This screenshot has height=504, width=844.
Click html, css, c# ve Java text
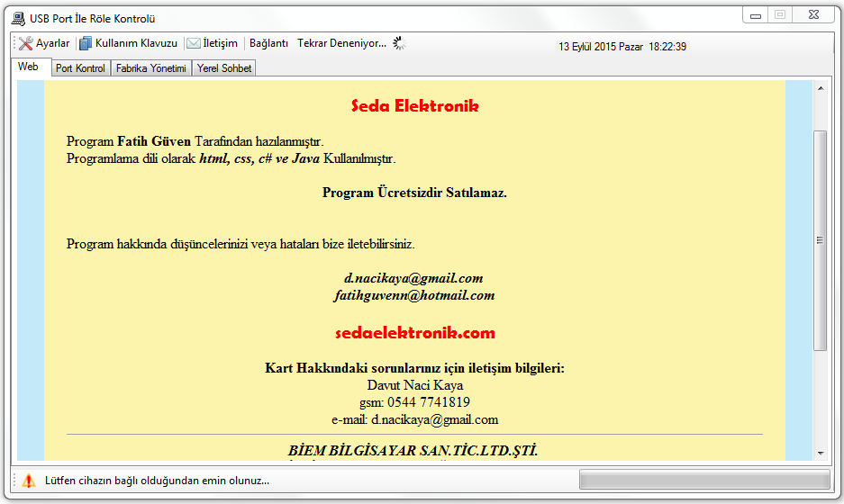[x=259, y=158]
